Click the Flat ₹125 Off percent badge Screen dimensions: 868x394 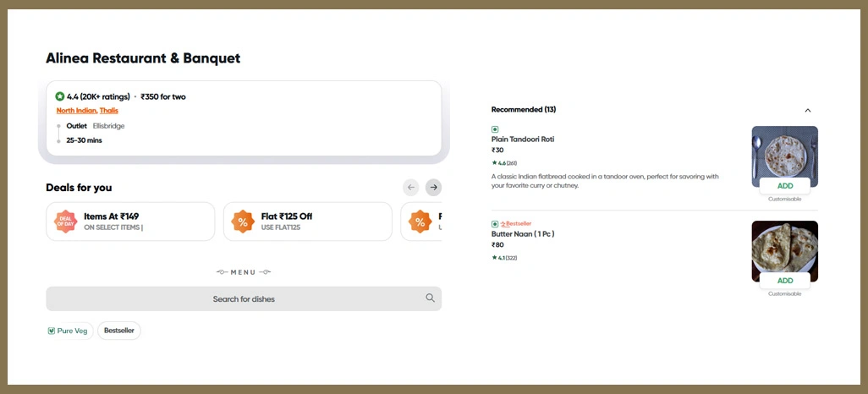click(243, 222)
